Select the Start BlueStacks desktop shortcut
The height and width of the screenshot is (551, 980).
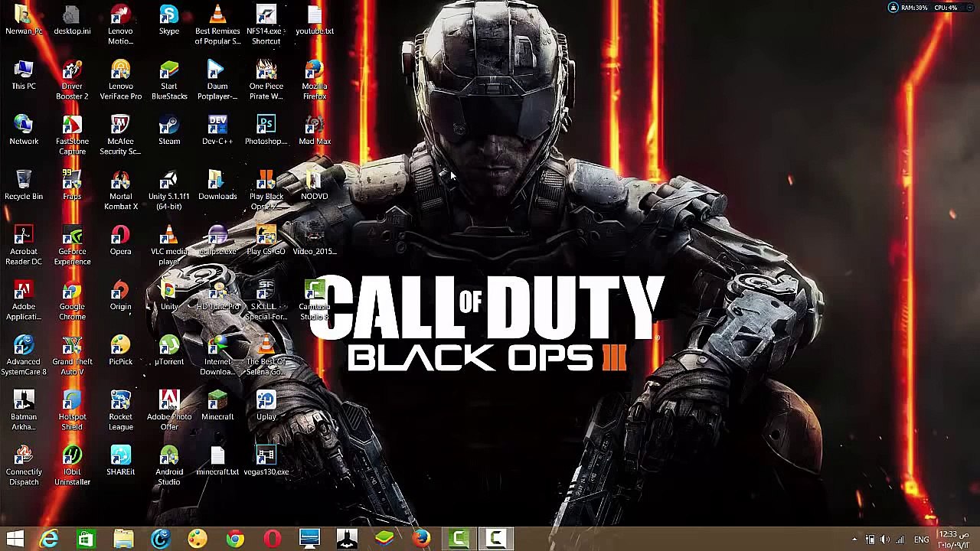pos(169,80)
